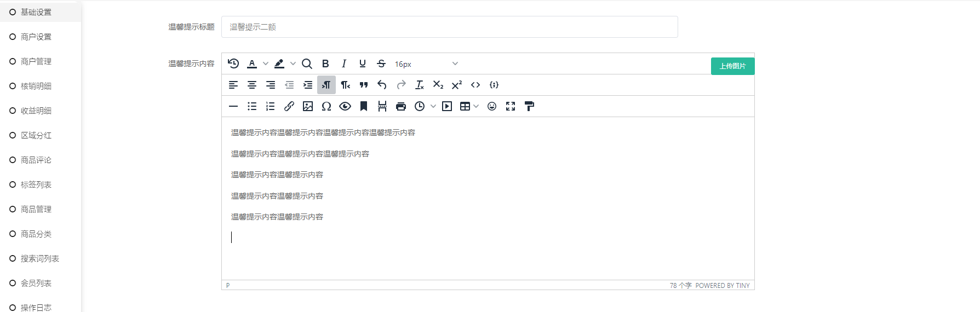Viewport: 980px width, 312px height.
Task: Click the 上传图片 button
Action: pyautogui.click(x=732, y=66)
